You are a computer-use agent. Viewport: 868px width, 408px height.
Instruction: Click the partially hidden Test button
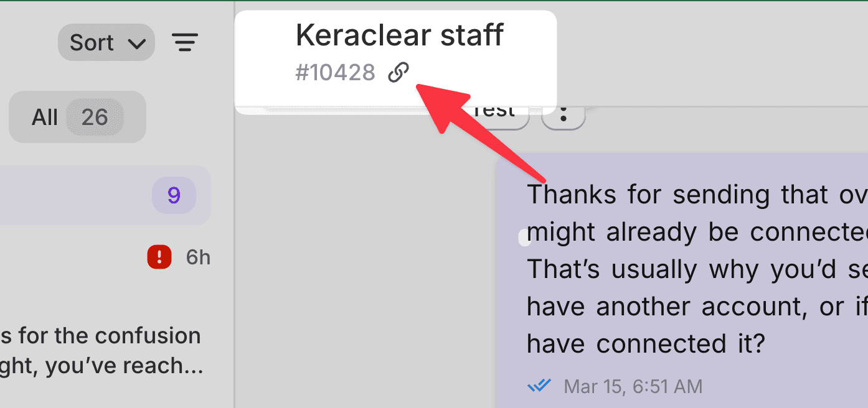(497, 115)
